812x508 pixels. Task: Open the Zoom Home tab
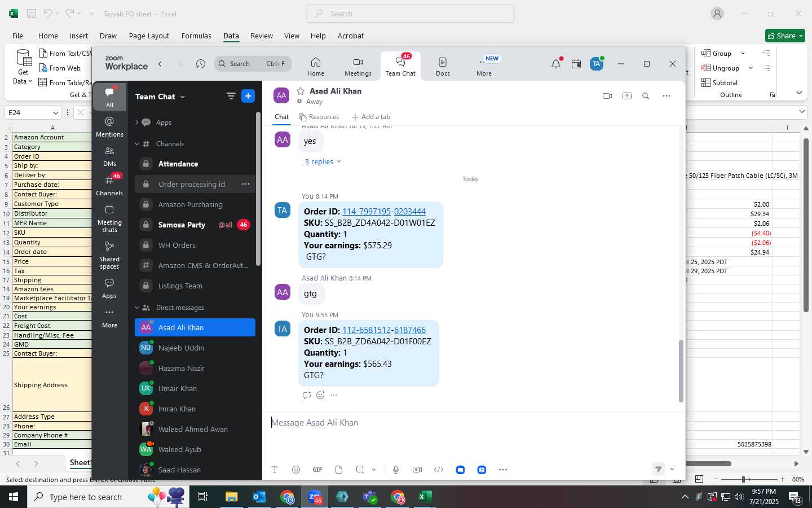(x=316, y=67)
